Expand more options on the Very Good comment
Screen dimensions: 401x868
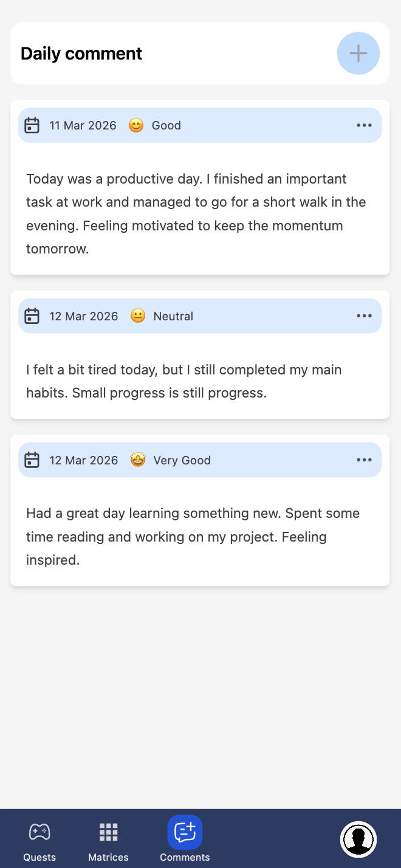coord(364,460)
